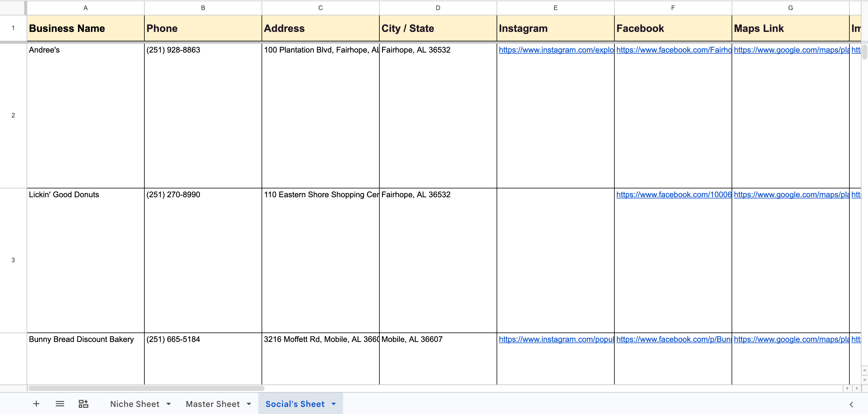This screenshot has width=868, height=414.
Task: Select row 3 header
Action: 13,260
